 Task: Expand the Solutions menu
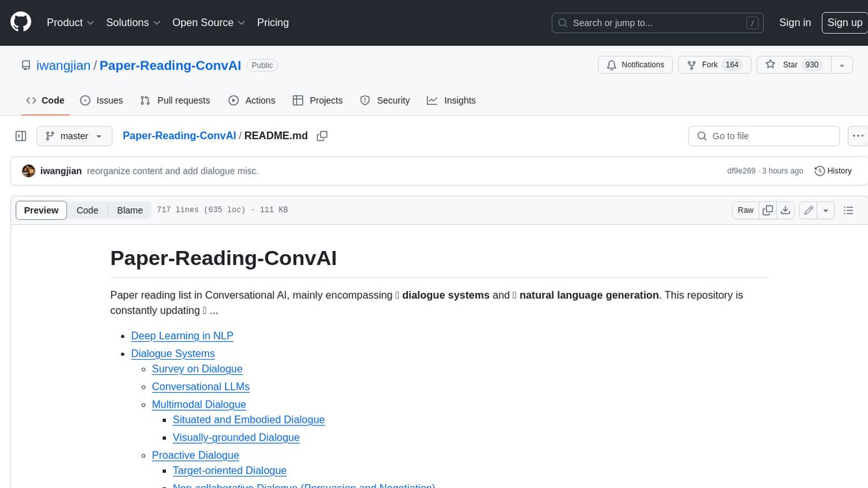point(133,22)
